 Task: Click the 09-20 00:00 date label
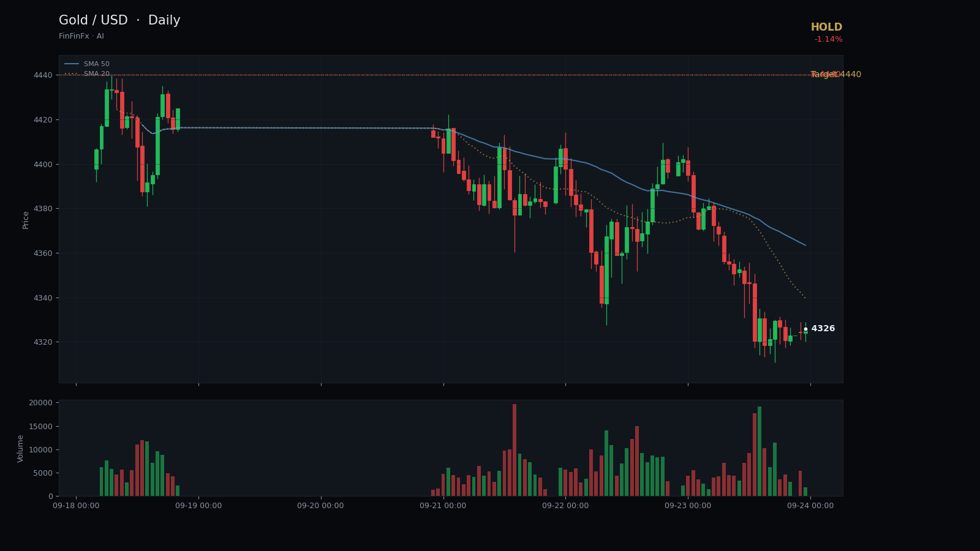(320, 506)
